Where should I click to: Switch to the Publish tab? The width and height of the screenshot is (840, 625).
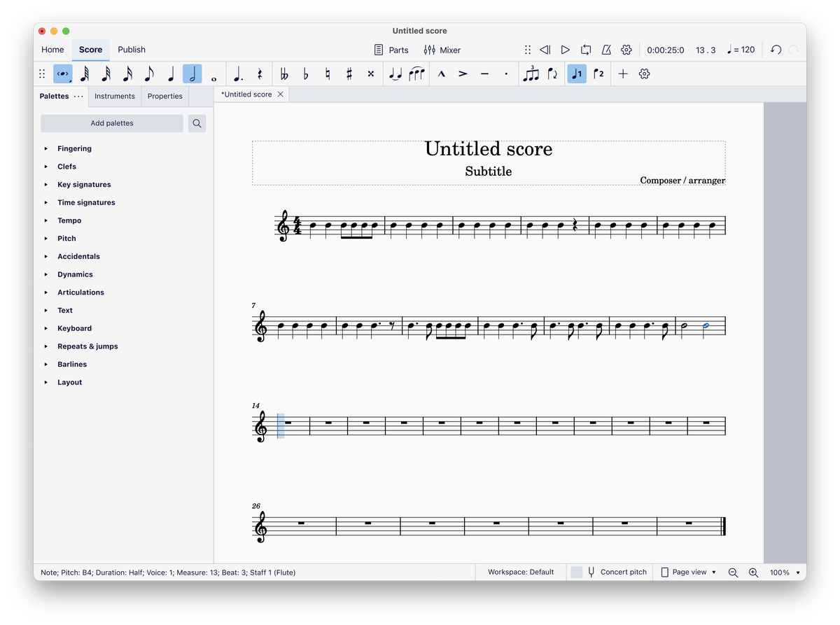click(x=132, y=50)
